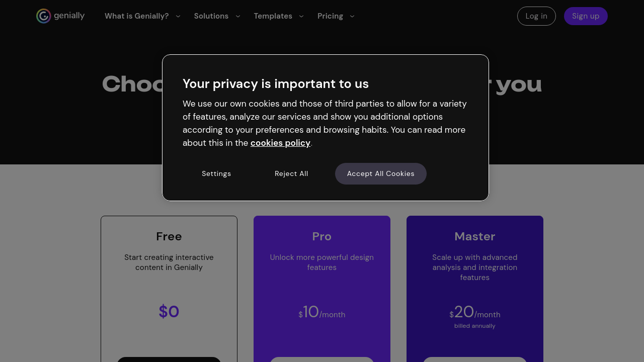The image size is (644, 362).
Task: Expand the chevron beside Solutions
Action: pyautogui.click(x=238, y=16)
